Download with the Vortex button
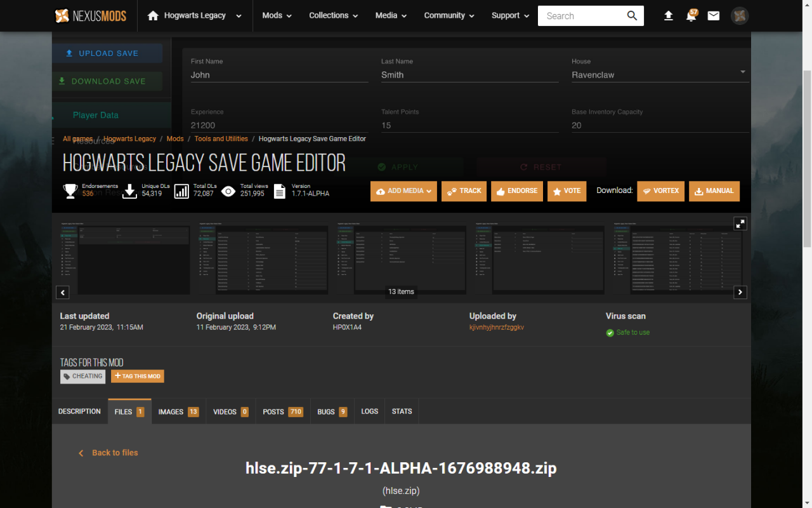 [x=660, y=191]
